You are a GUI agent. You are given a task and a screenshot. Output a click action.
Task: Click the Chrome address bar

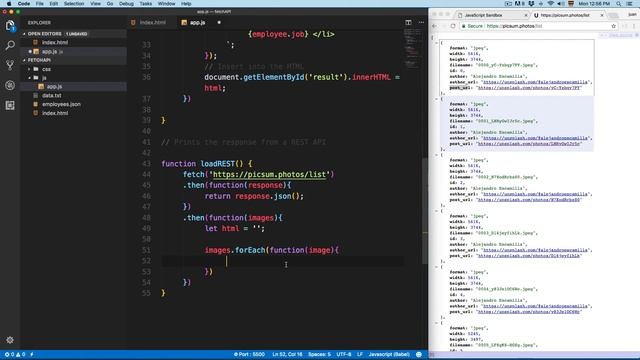(539, 26)
